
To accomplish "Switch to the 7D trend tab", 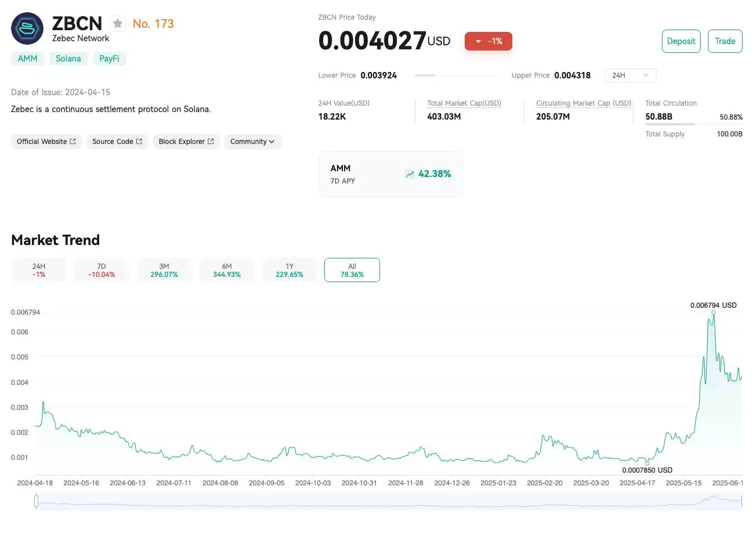I will (102, 270).
